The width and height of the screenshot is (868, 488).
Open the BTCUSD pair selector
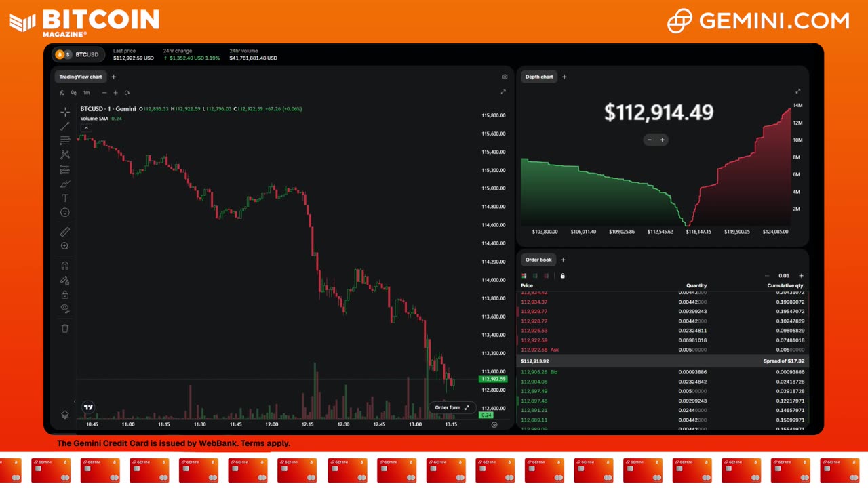point(77,54)
